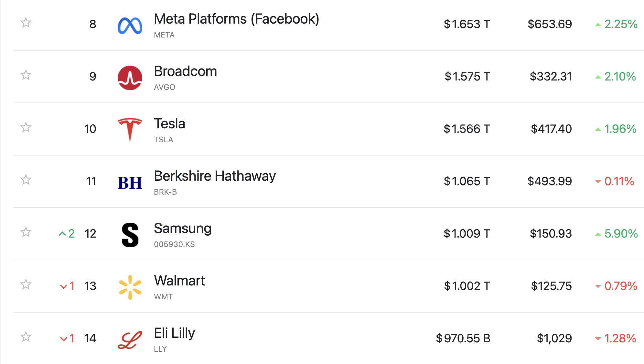Click the Eli Lilly script logo
Image resolution: width=644 pixels, height=364 pixels.
[x=130, y=340]
